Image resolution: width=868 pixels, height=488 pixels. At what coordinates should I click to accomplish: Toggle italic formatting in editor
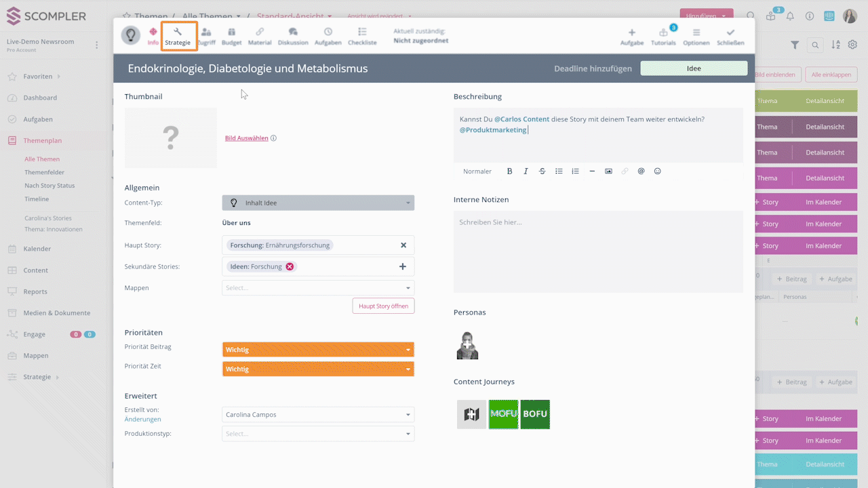point(526,171)
